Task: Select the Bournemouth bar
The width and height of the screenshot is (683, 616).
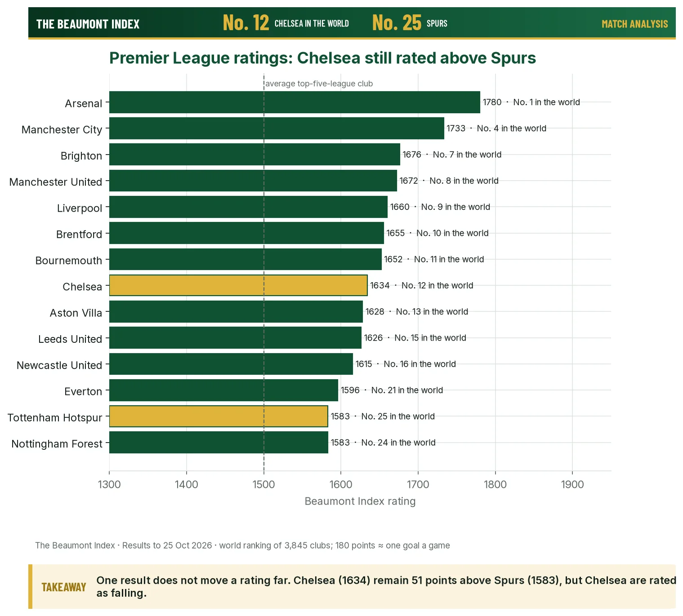Action: click(x=246, y=259)
